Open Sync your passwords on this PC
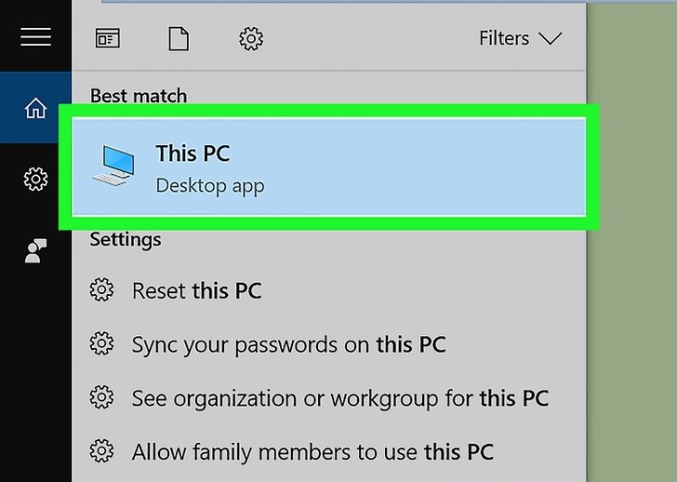The height and width of the screenshot is (482, 677). pos(329,344)
